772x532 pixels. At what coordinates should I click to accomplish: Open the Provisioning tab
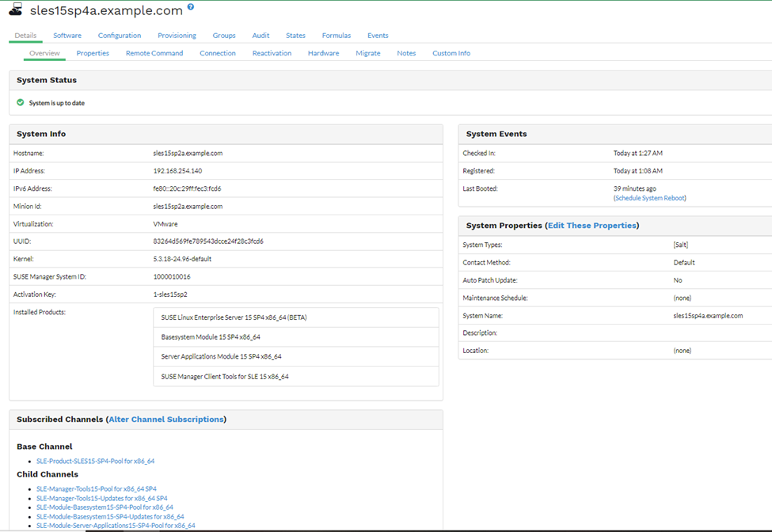pos(177,36)
